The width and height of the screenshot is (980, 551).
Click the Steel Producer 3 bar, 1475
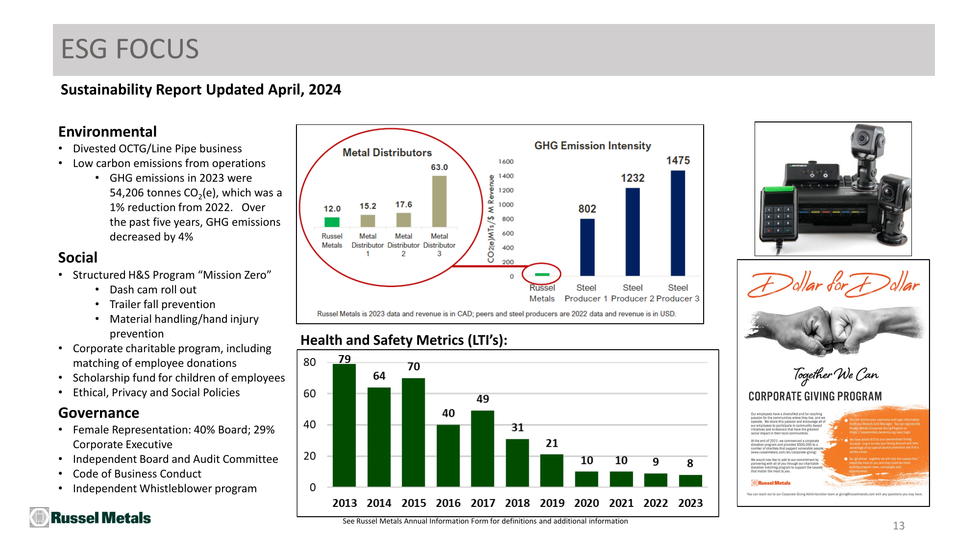[x=678, y=223]
